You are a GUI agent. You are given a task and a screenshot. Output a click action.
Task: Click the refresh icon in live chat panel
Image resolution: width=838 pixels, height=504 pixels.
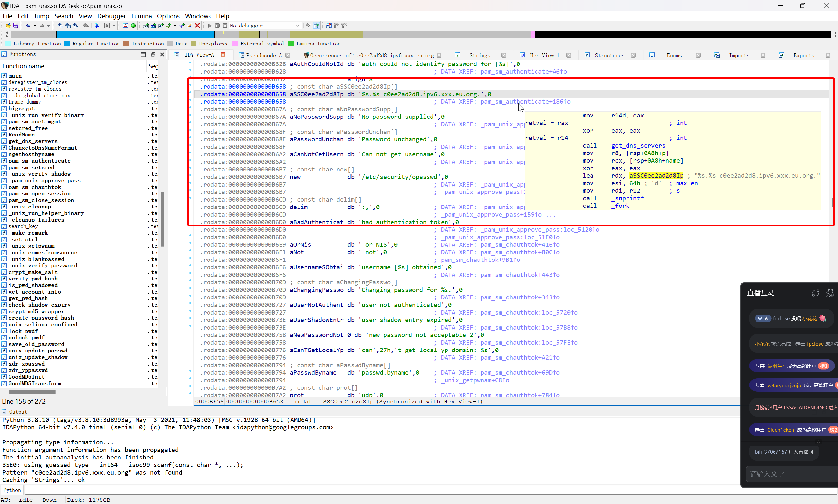coord(816,293)
